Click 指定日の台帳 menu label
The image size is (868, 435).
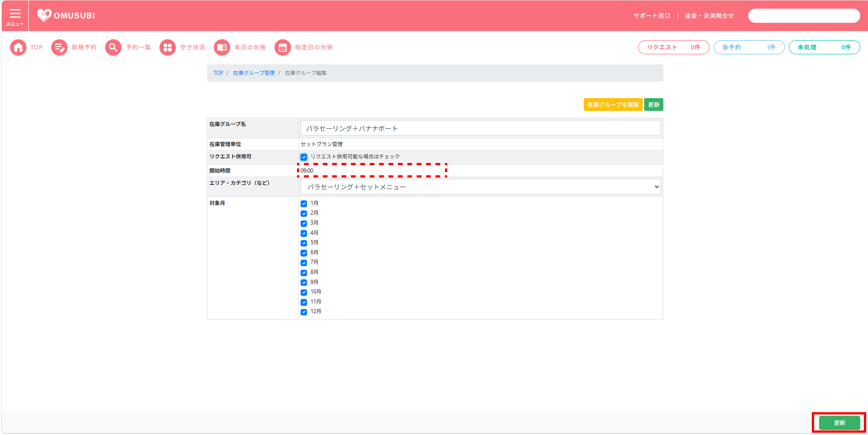point(314,47)
